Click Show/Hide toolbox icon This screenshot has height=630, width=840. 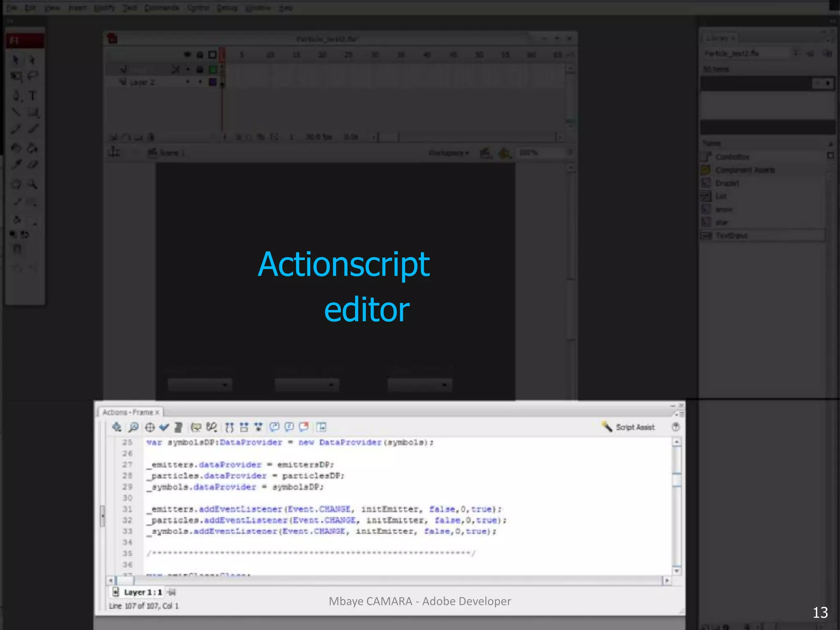pos(321,427)
